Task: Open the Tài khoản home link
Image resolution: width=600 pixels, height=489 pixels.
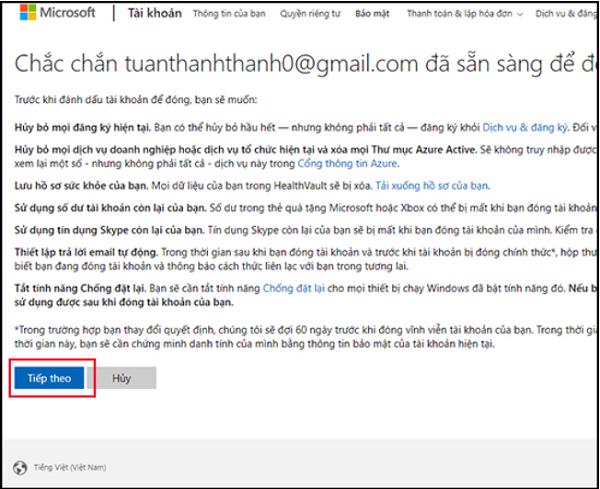Action: (147, 14)
